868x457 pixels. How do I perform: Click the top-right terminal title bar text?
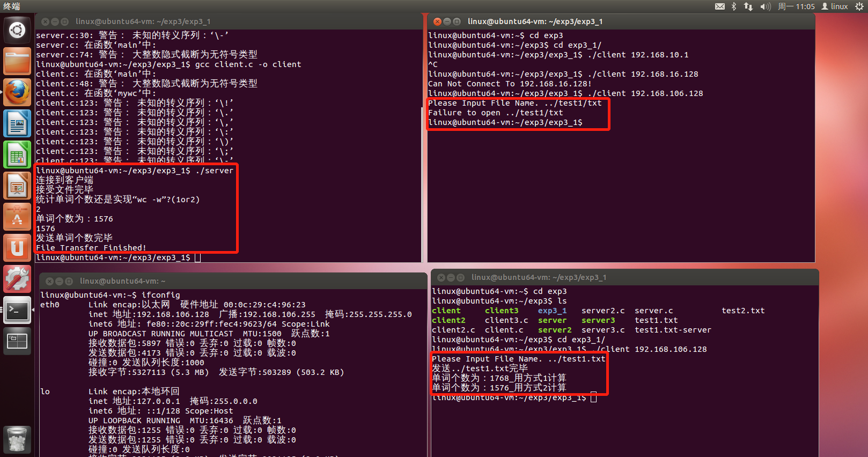click(x=535, y=21)
